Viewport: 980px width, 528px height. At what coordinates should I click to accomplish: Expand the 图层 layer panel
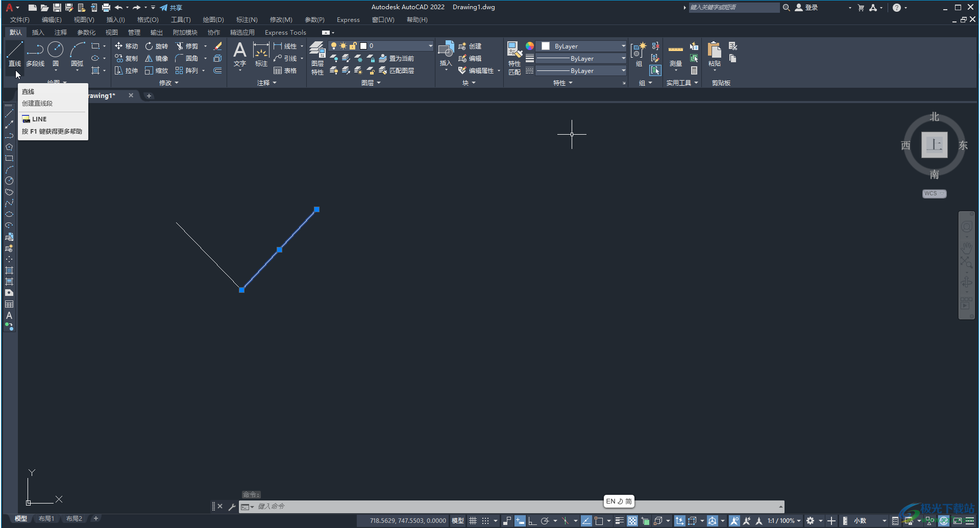(371, 83)
